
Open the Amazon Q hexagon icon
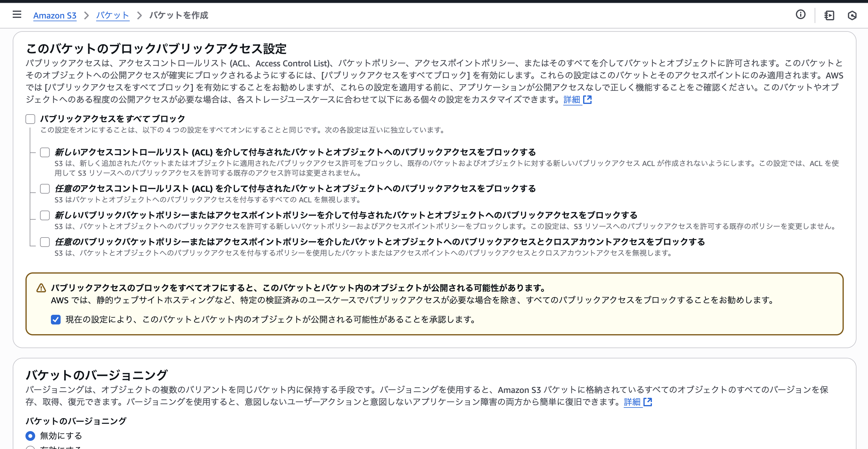[852, 15]
